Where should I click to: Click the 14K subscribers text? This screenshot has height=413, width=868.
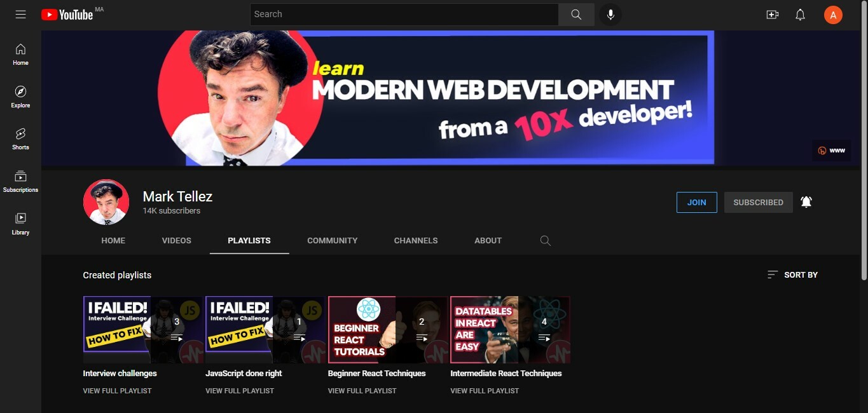point(172,211)
